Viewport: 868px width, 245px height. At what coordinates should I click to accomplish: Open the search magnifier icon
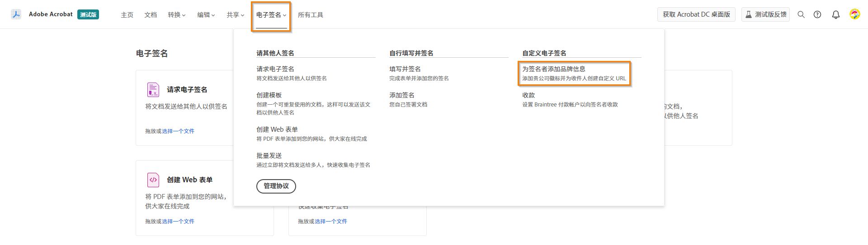tap(801, 14)
